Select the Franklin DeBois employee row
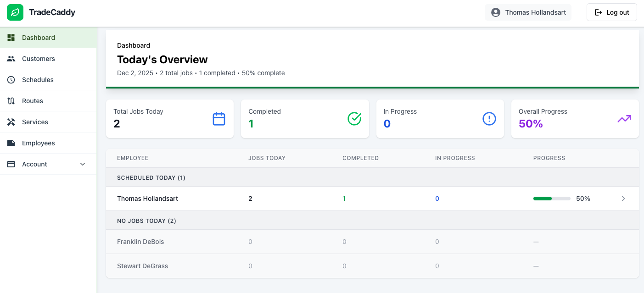 pyautogui.click(x=140, y=242)
